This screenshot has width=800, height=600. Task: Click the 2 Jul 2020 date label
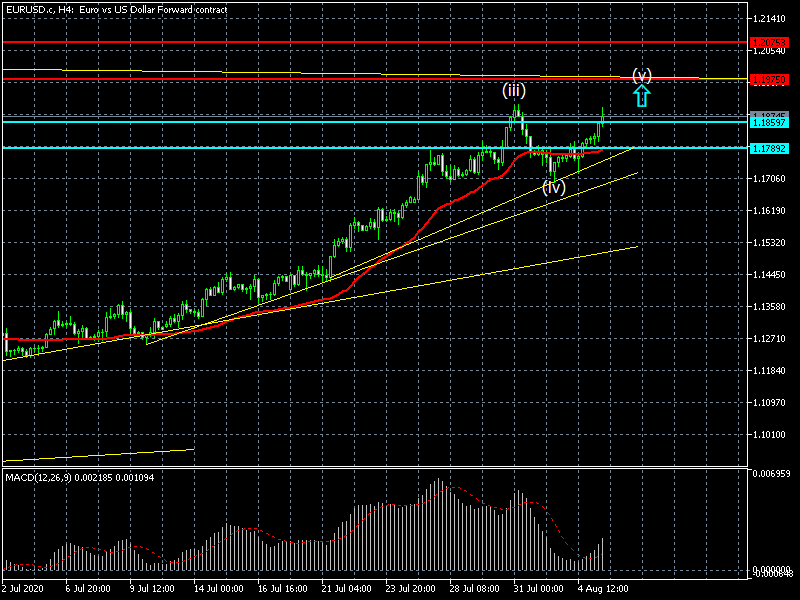click(24, 589)
